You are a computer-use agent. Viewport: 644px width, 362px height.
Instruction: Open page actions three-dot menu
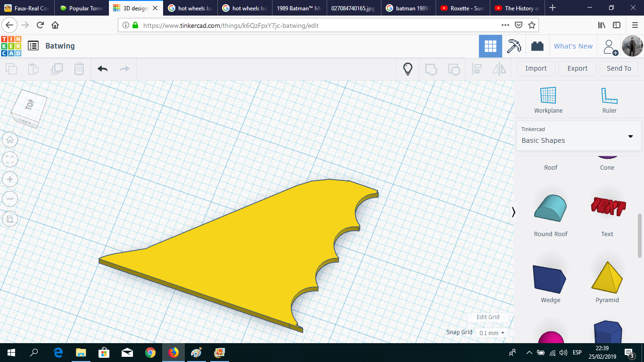(x=505, y=25)
